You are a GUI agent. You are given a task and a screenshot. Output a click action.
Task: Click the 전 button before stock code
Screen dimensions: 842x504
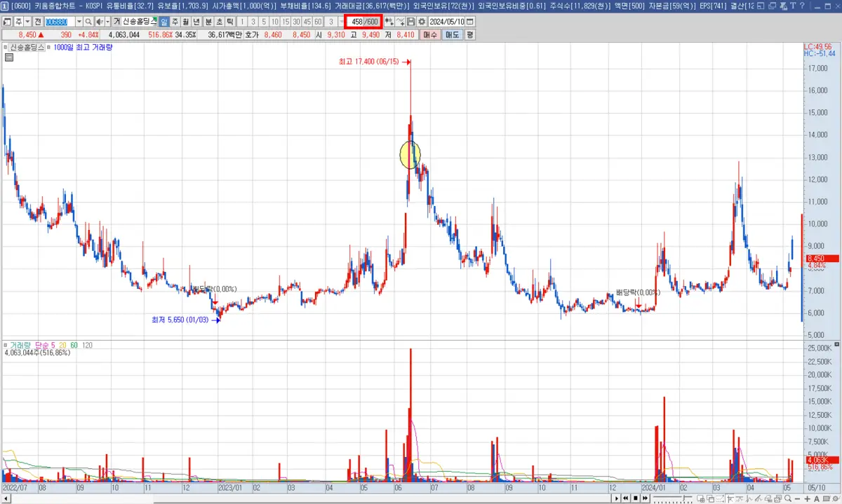coord(38,22)
